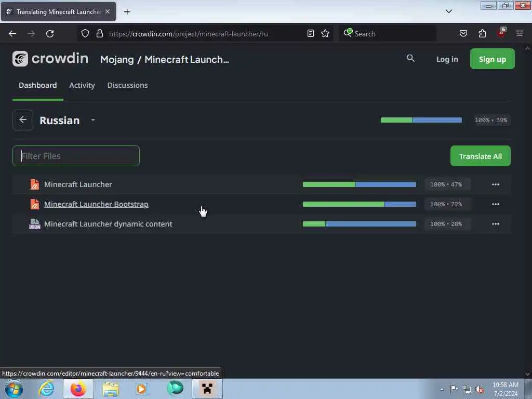
Task: Open Minecraft Launcher Bootstrap file
Action: pyautogui.click(x=96, y=204)
